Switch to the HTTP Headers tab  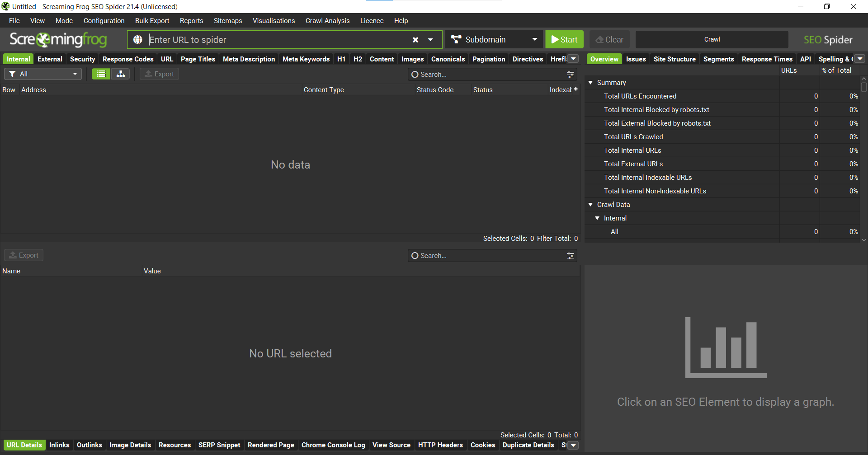440,445
